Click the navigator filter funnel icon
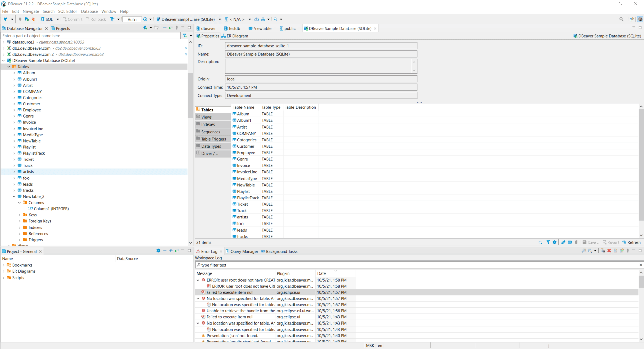This screenshot has width=644, height=349. 185,35
